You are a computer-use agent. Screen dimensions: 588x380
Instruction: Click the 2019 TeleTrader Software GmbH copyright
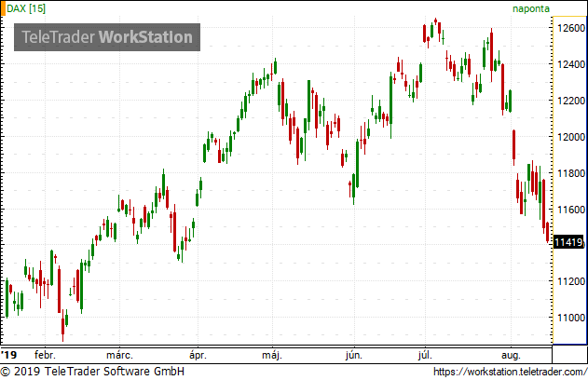[x=92, y=372]
